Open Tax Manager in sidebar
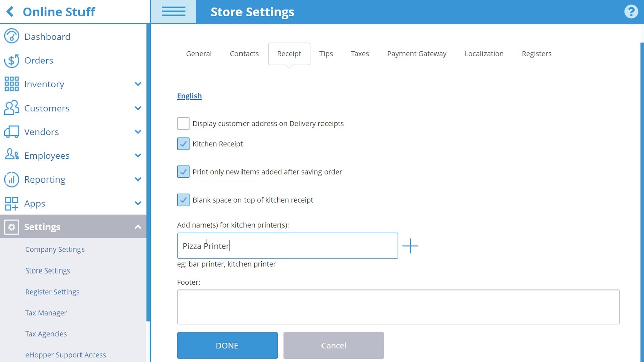 point(46,313)
